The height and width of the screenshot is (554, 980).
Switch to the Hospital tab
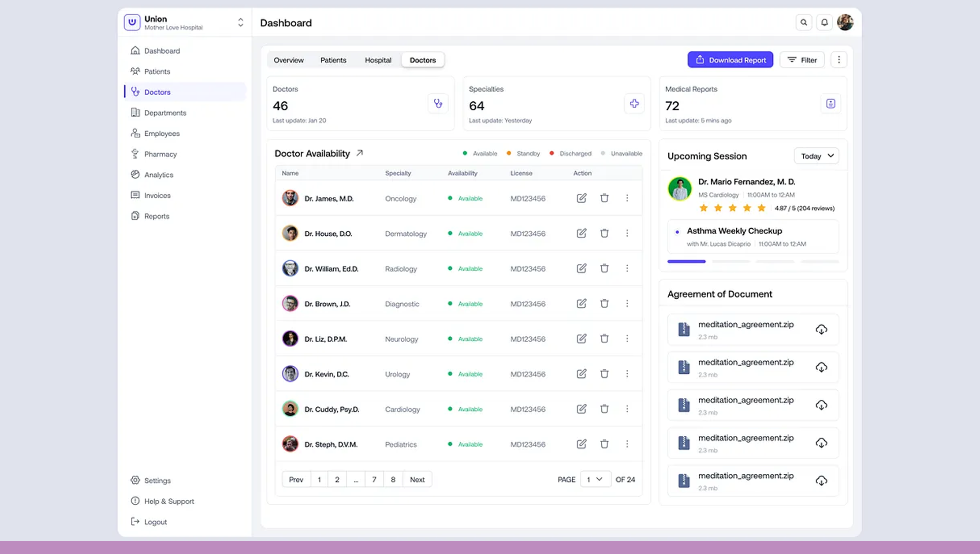click(x=377, y=60)
